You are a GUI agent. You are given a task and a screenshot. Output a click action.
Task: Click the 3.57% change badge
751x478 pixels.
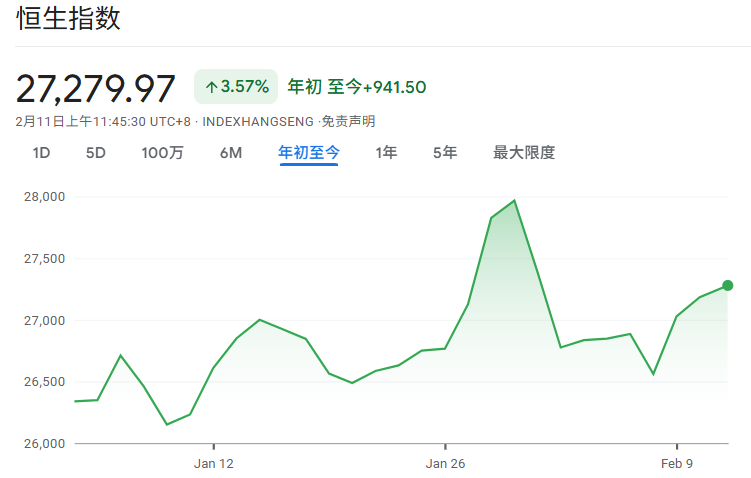click(x=236, y=87)
